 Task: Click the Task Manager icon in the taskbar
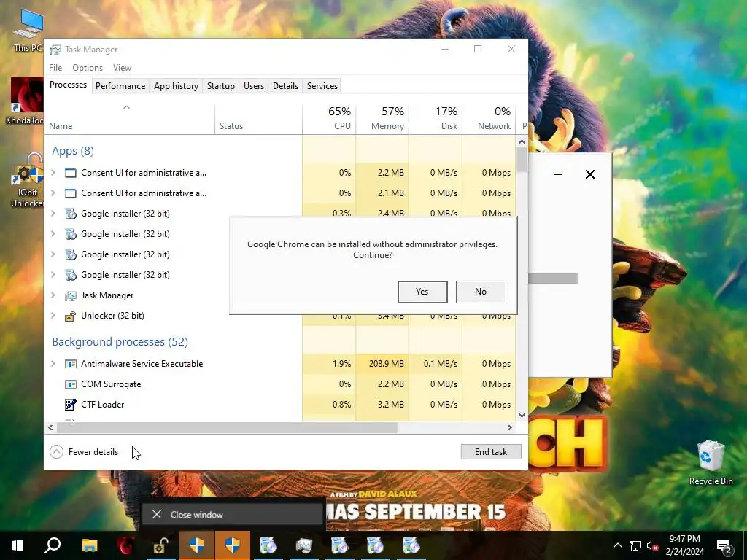303,545
